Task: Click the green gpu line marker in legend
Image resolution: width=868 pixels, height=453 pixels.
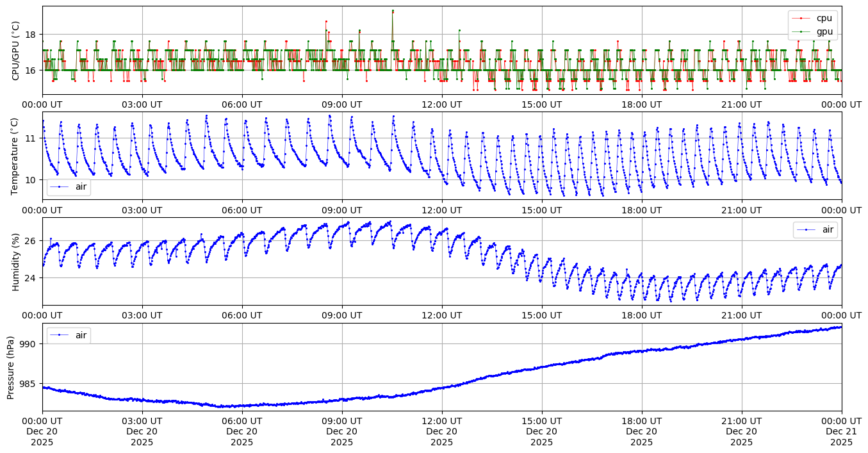Action: pos(801,31)
